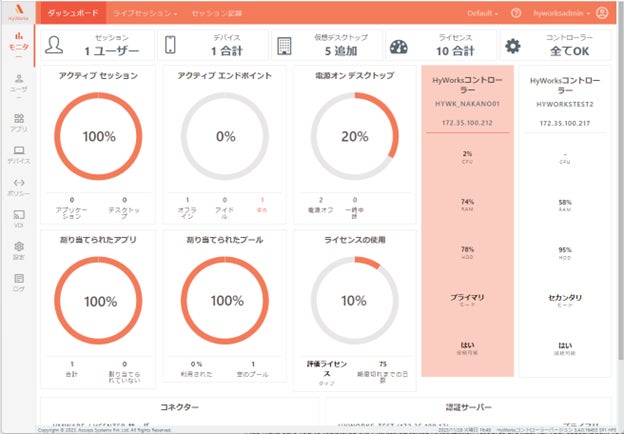Click the 認証サーバー section heading

pyautogui.click(x=468, y=407)
